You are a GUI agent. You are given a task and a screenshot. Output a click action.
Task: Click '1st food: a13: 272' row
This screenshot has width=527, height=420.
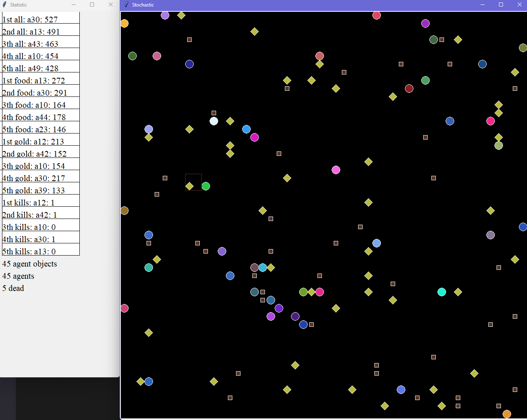(x=41, y=79)
